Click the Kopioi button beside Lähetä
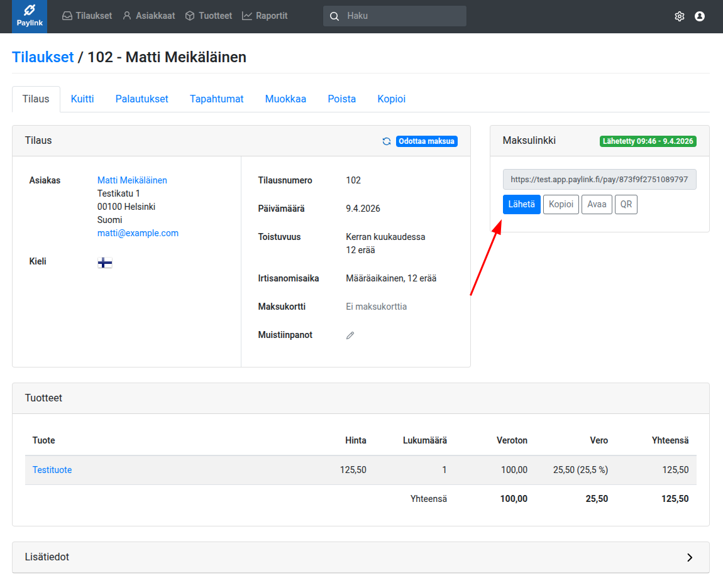723x588 pixels. point(561,205)
